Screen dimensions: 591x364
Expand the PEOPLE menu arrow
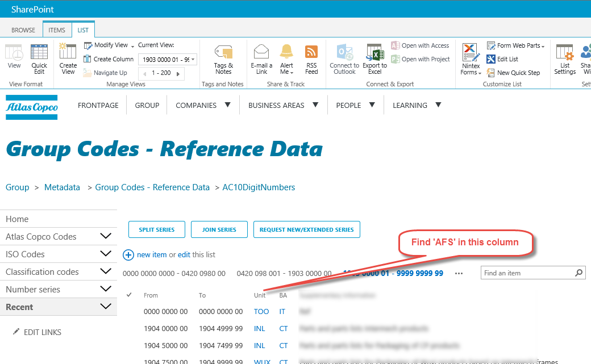[x=372, y=104]
